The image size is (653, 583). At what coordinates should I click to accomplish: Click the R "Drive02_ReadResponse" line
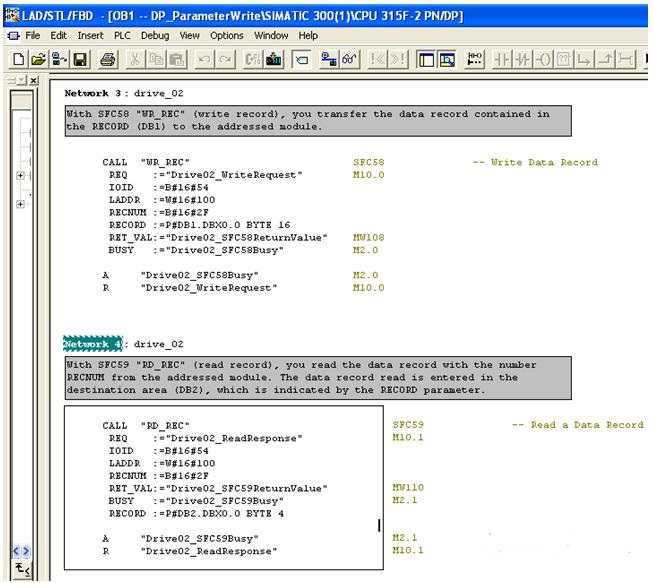[189, 551]
